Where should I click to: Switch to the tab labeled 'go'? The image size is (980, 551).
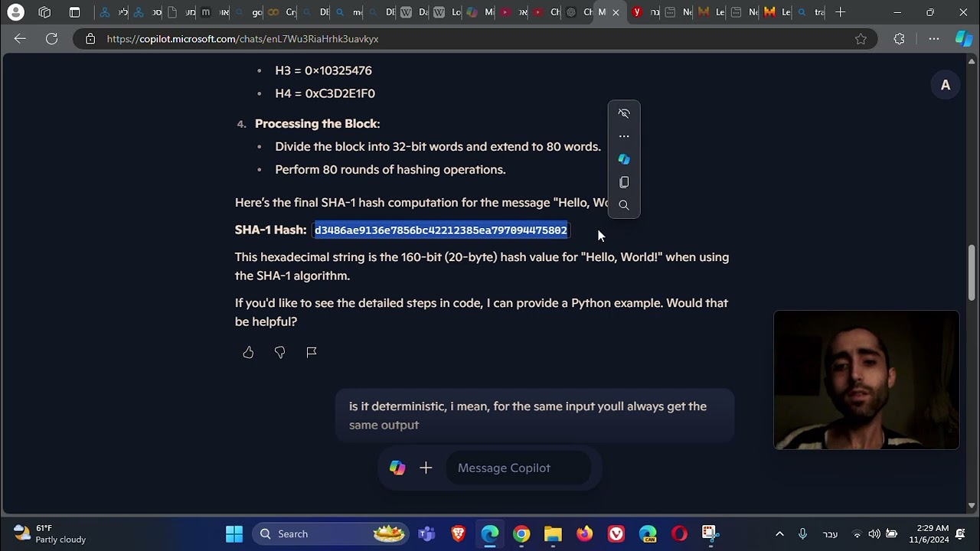(248, 12)
